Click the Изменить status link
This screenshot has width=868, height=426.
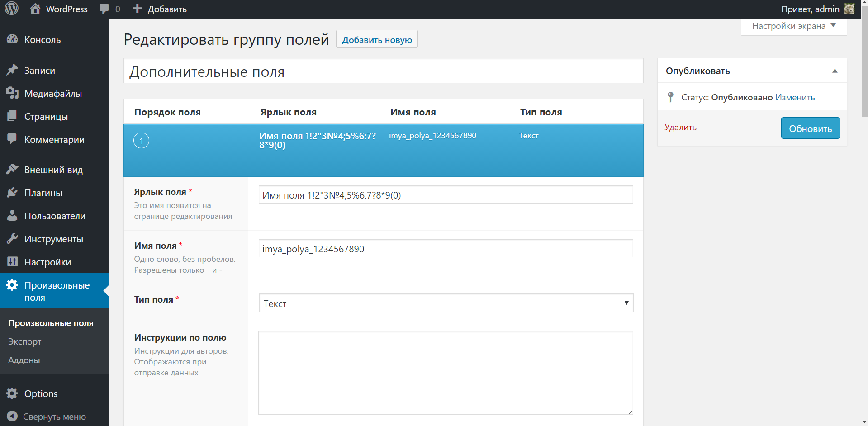[795, 97]
